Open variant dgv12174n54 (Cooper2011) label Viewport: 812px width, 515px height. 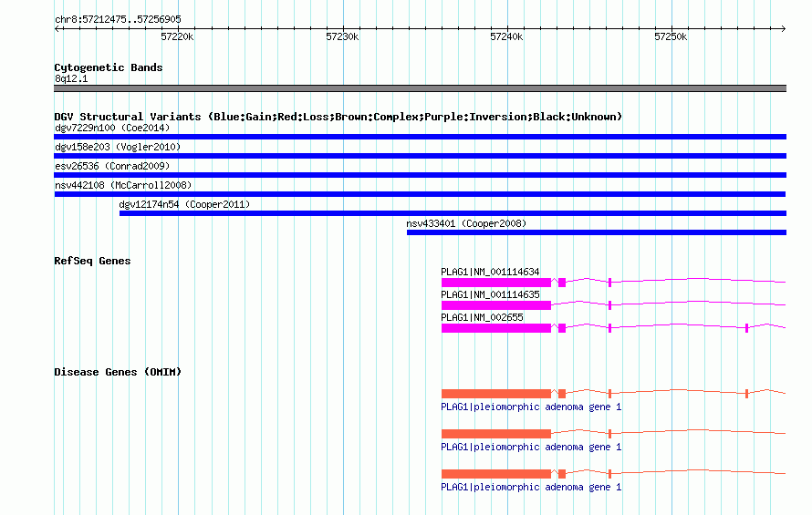click(x=184, y=204)
